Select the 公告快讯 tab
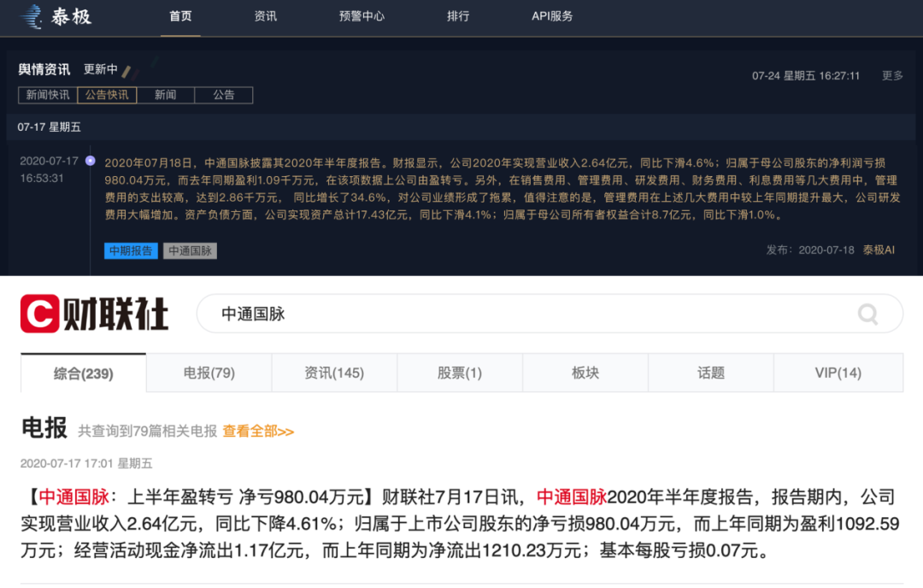 [107, 95]
